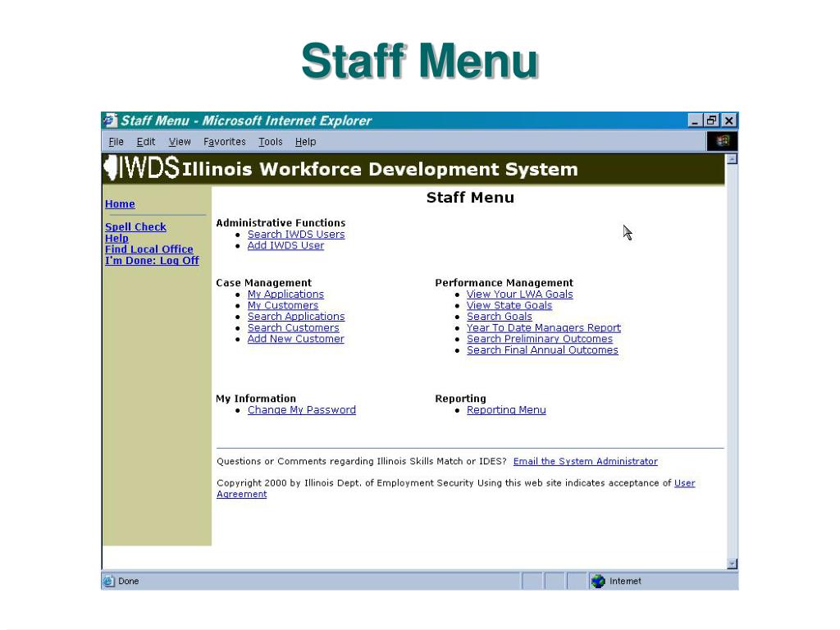This screenshot has height=630, width=840.
Task: Open Search IWDS Users link
Action: 296,234
